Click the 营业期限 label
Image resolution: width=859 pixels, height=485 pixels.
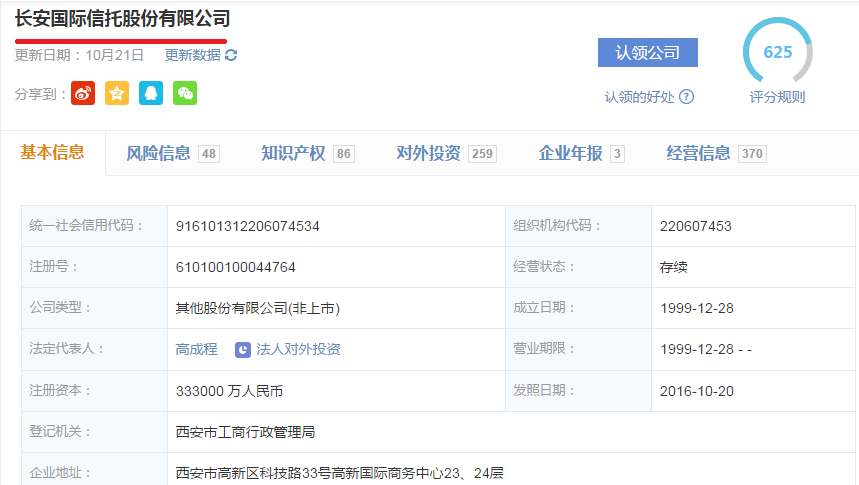543,349
